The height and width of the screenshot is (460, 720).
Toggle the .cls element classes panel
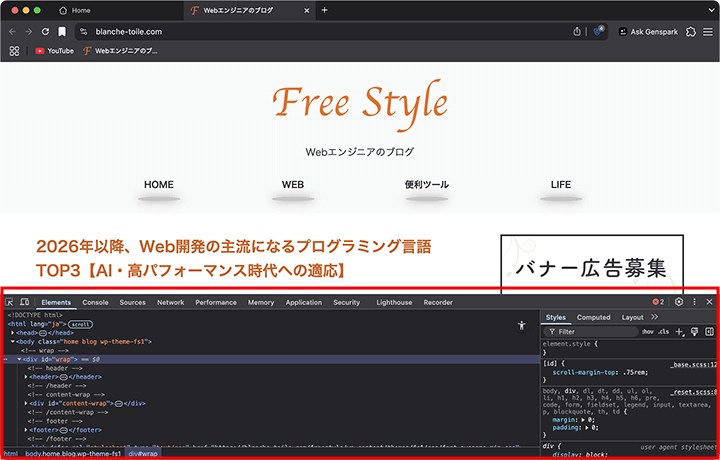point(664,332)
